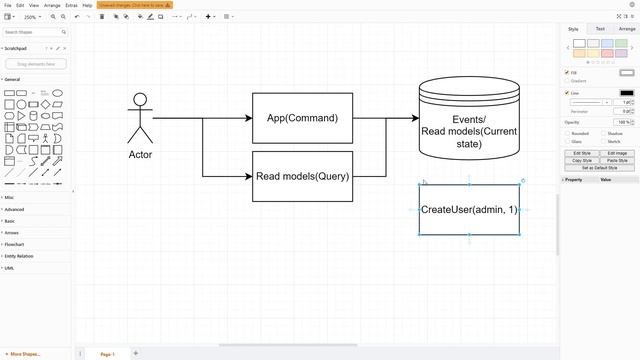Collapse the General shapes section
Viewport: 640px width, 360px height.
tap(12, 80)
